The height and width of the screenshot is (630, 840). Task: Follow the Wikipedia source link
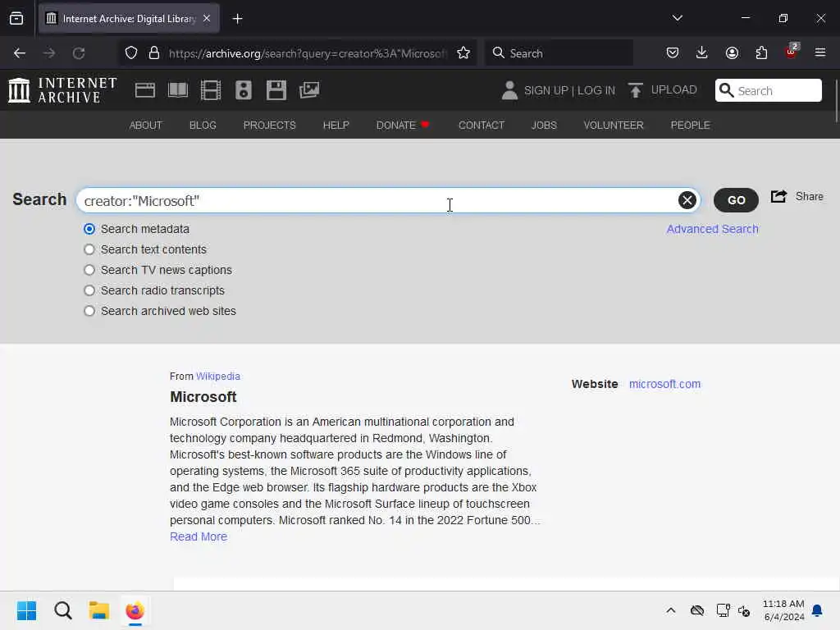(x=218, y=376)
